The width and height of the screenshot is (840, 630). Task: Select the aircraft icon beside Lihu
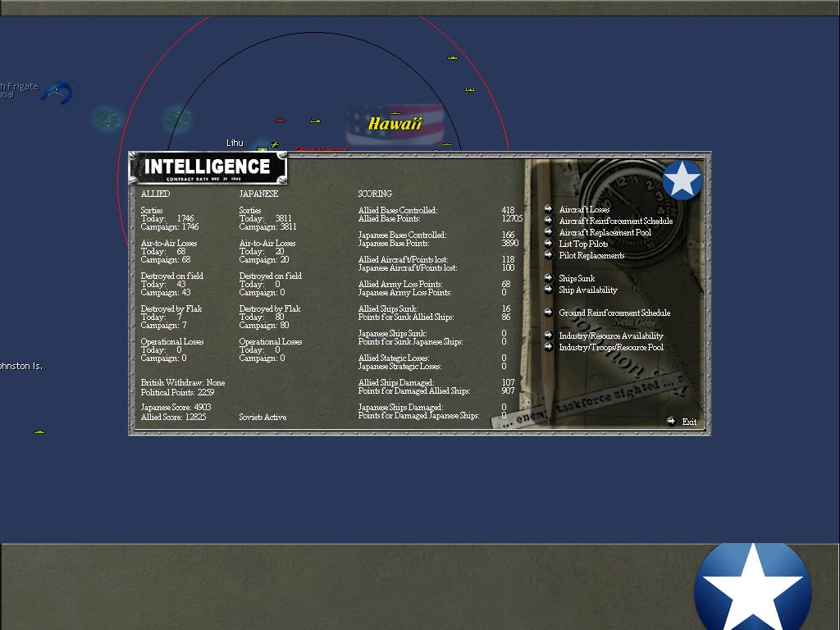(x=275, y=144)
